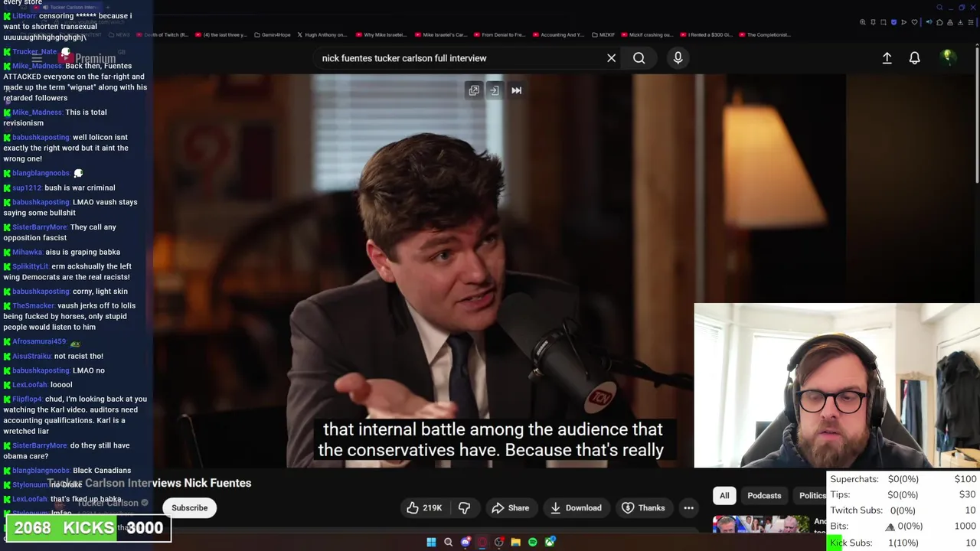
Task: Open the Discord taskbar icon
Action: point(465,542)
